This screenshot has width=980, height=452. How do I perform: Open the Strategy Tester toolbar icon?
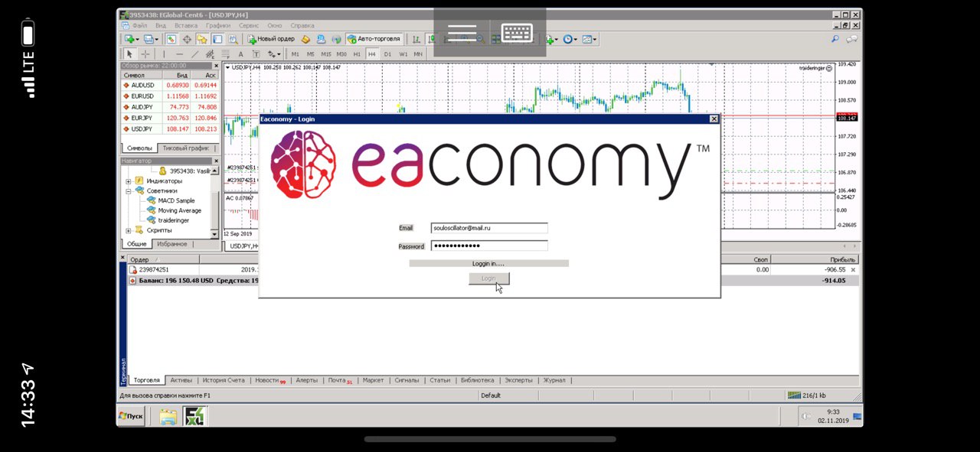[x=233, y=39]
